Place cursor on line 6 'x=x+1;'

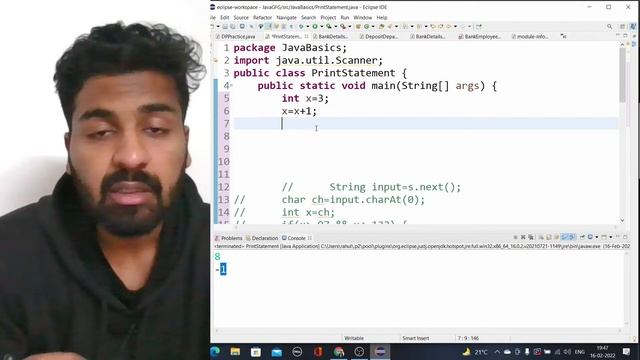coord(299,111)
